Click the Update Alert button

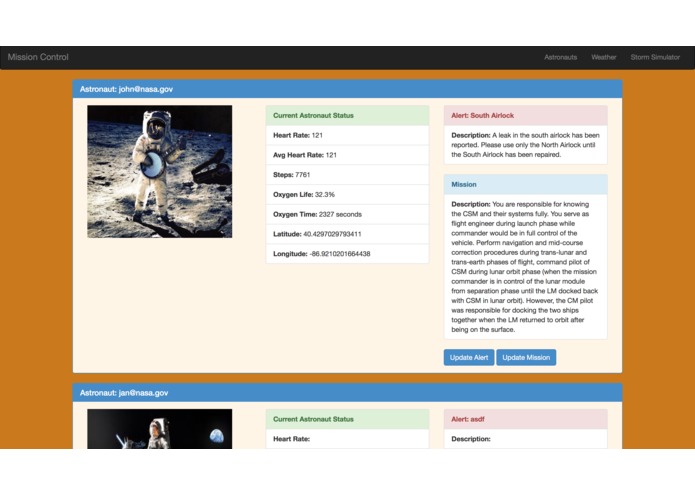tap(469, 358)
